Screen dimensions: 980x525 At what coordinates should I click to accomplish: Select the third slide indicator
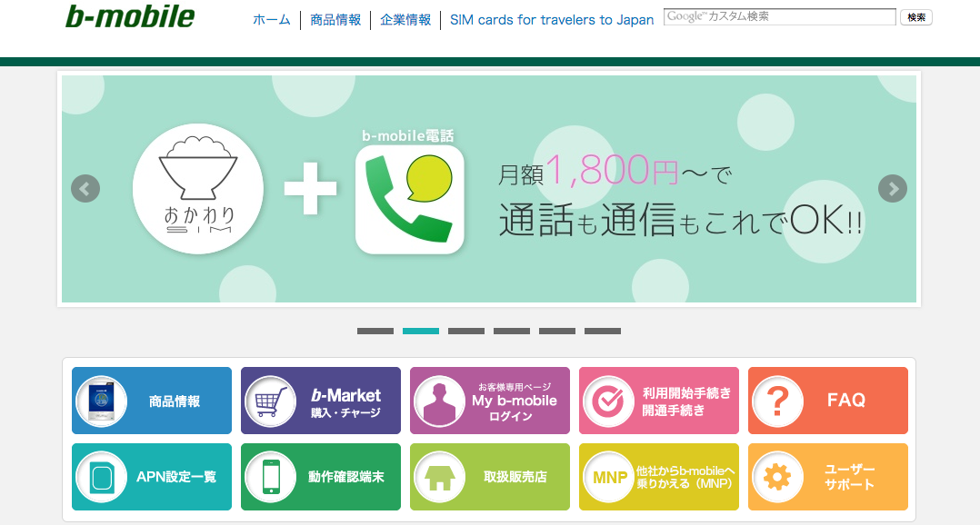pyautogui.click(x=466, y=331)
